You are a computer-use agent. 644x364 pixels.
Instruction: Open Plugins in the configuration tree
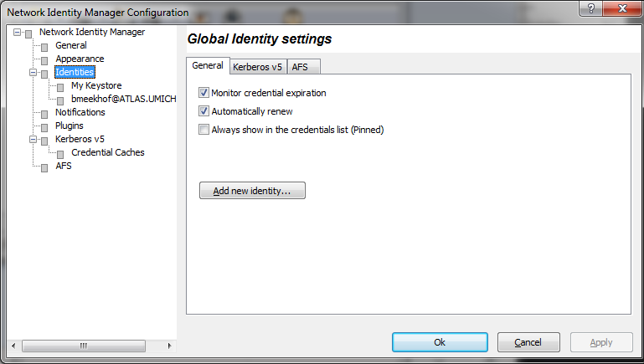tap(70, 126)
